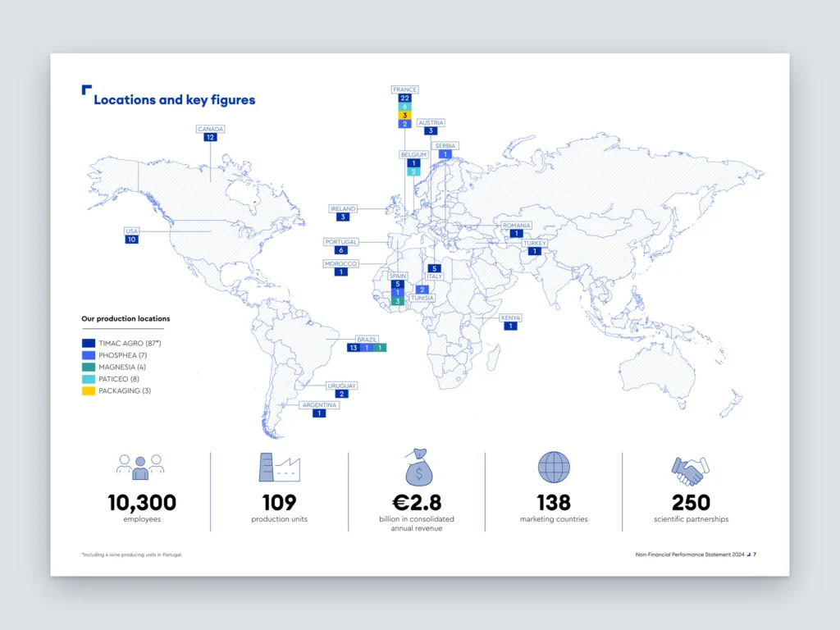Click the ROMANIA map label

pyautogui.click(x=517, y=226)
